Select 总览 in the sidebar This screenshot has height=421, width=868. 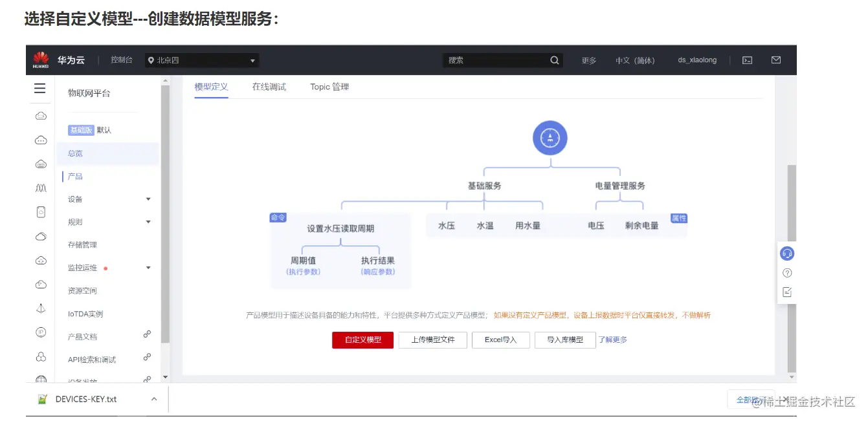(x=76, y=153)
